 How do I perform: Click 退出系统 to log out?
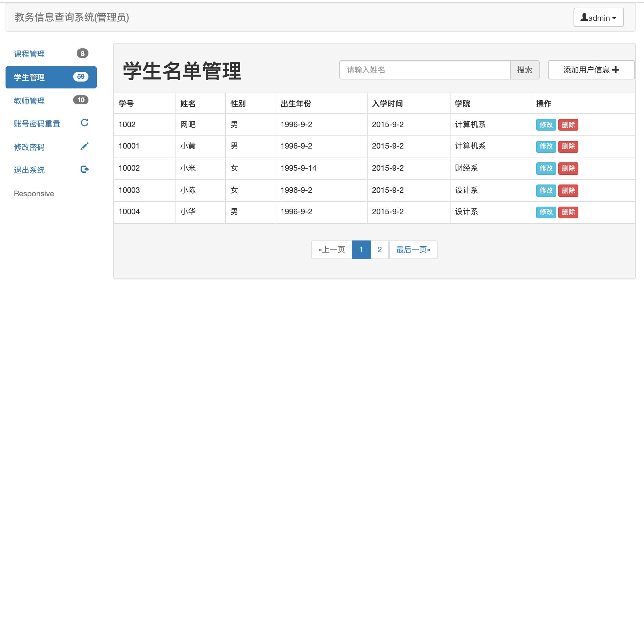pyautogui.click(x=51, y=170)
